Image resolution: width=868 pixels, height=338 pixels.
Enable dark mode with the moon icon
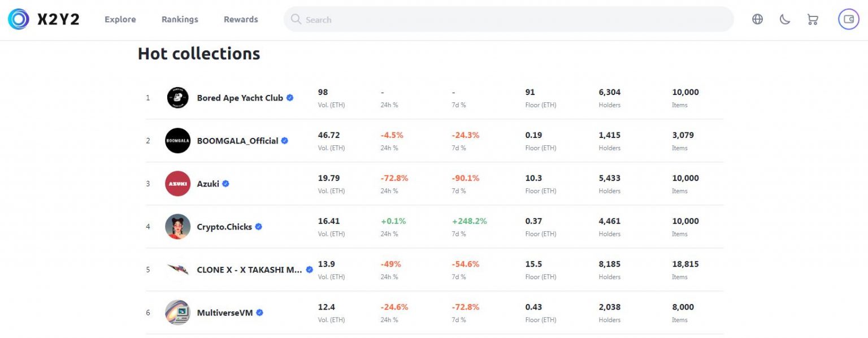pos(784,19)
